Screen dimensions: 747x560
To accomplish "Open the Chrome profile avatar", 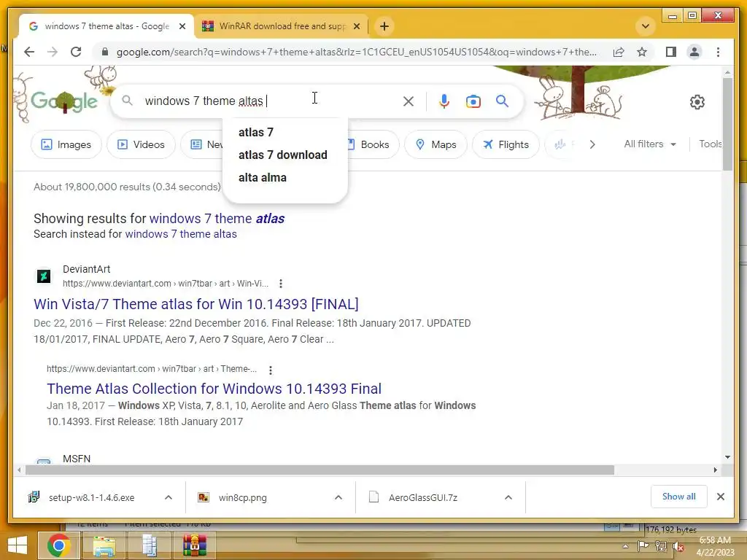I will (694, 52).
